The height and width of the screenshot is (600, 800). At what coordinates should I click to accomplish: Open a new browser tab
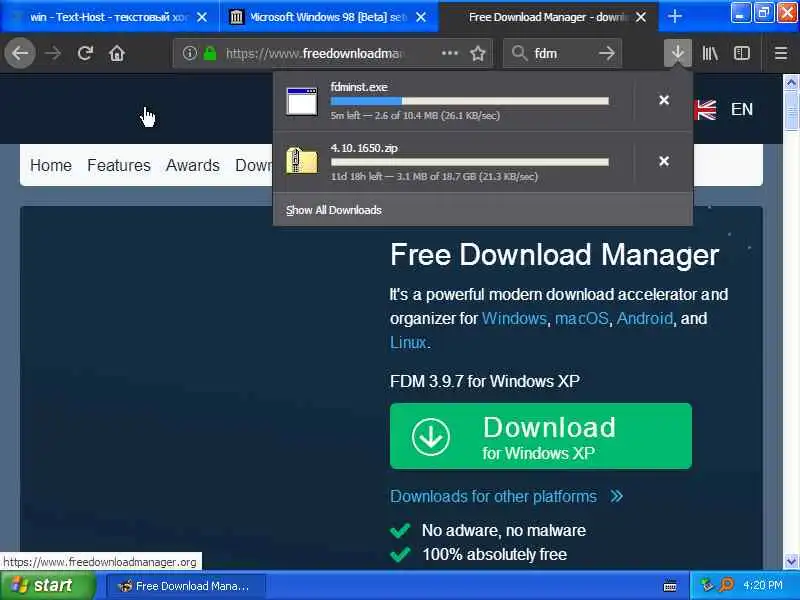tap(674, 17)
